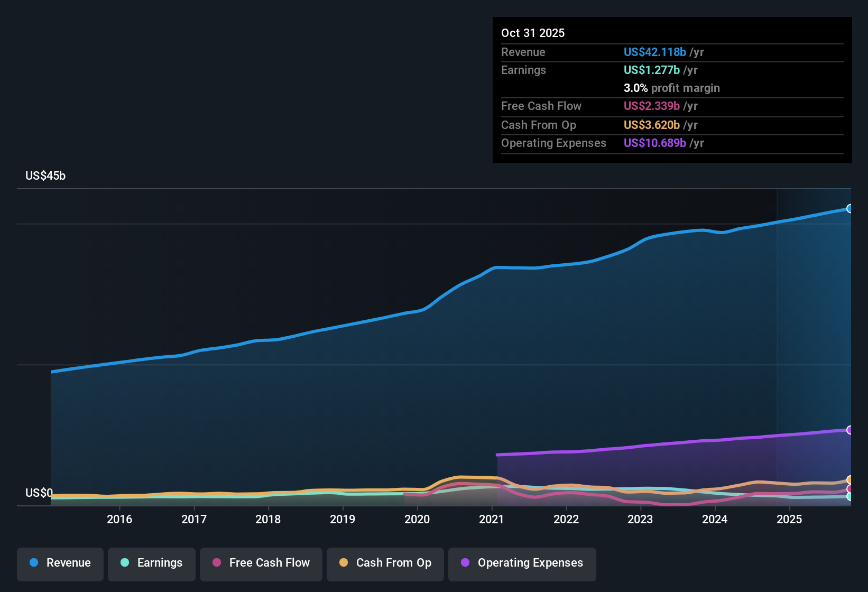Click the US$1.277b Earnings value
Screen dimensions: 868x592
(x=651, y=70)
